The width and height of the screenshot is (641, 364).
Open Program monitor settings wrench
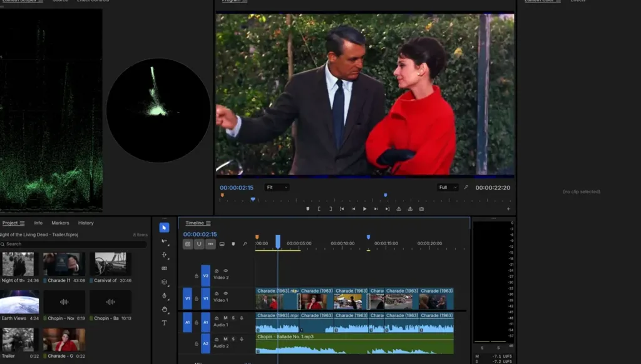coord(466,188)
